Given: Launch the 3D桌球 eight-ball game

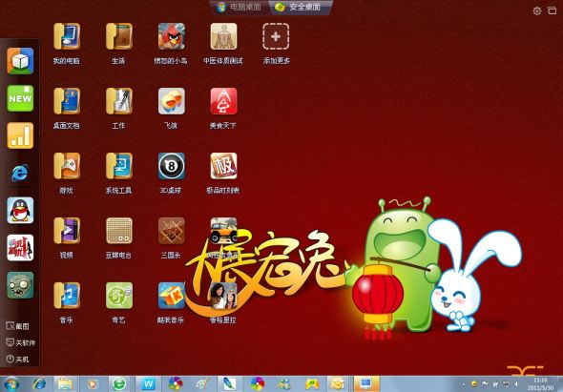Looking at the screenshot, I should click(x=171, y=166).
